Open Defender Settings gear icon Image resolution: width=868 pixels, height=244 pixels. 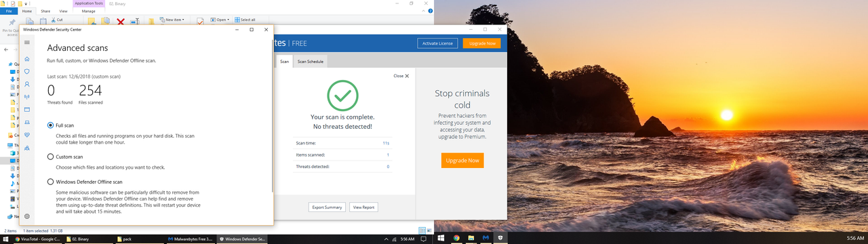(27, 216)
